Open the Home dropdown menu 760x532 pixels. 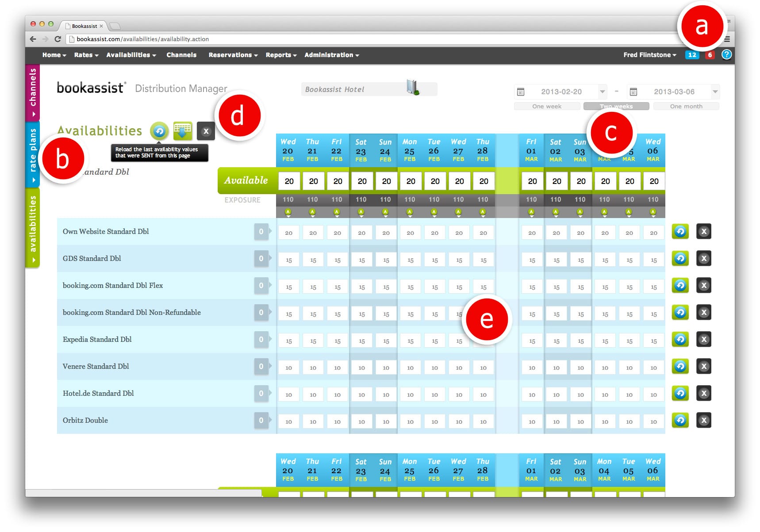click(54, 55)
